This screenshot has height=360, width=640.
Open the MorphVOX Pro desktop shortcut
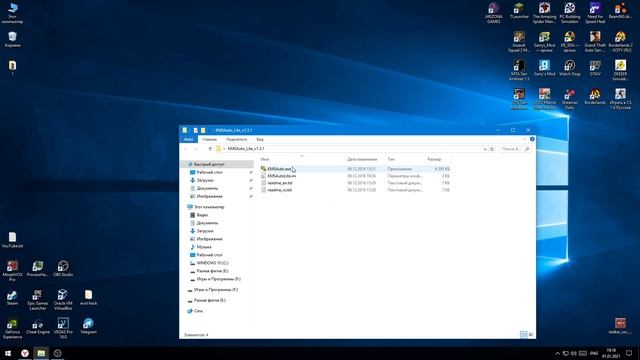[x=12, y=271]
